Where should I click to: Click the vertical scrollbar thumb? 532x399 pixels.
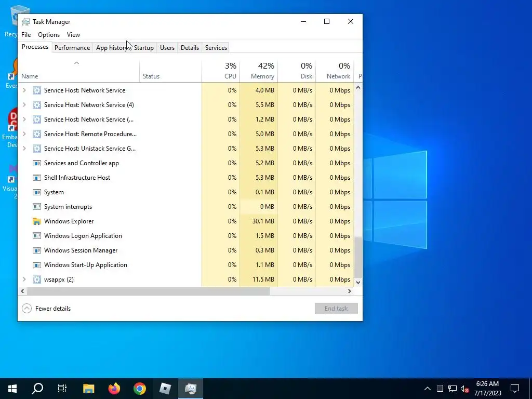point(358,258)
